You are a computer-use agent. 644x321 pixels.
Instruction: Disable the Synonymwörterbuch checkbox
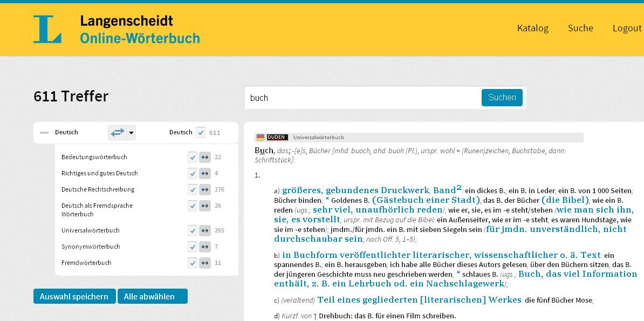click(x=193, y=247)
